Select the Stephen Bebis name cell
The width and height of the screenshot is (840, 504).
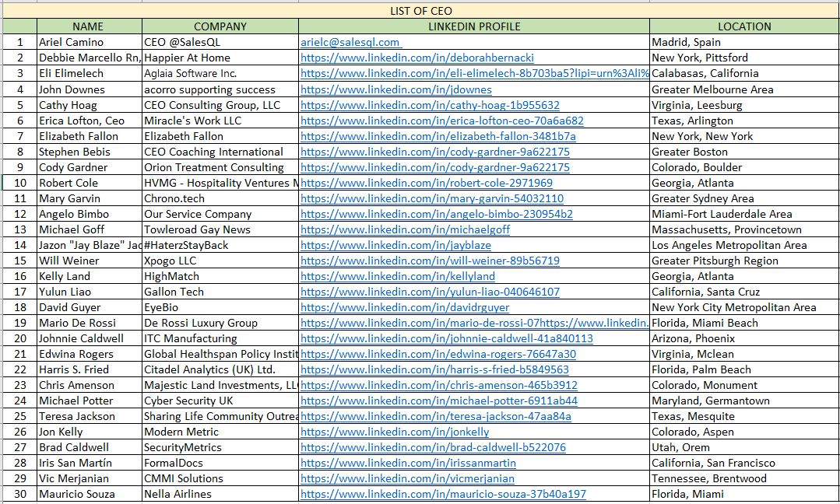(89, 152)
